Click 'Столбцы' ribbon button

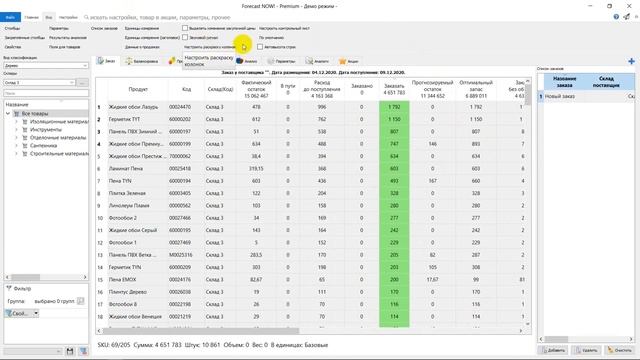12,29
